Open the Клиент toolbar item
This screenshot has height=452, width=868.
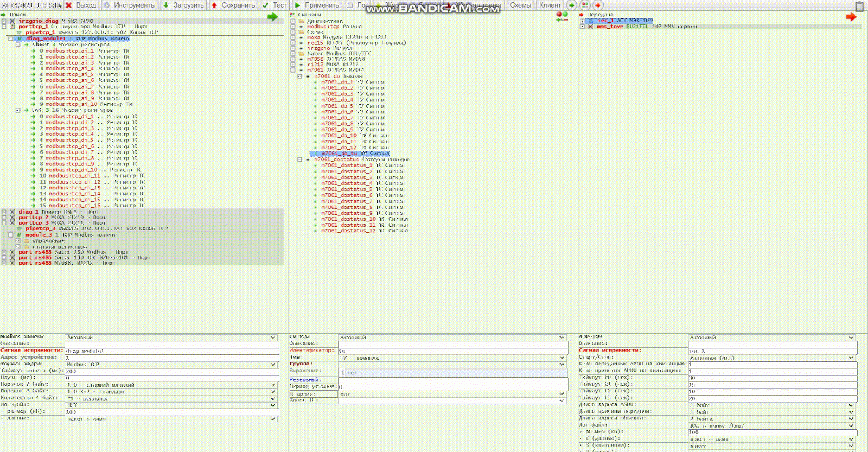550,5
